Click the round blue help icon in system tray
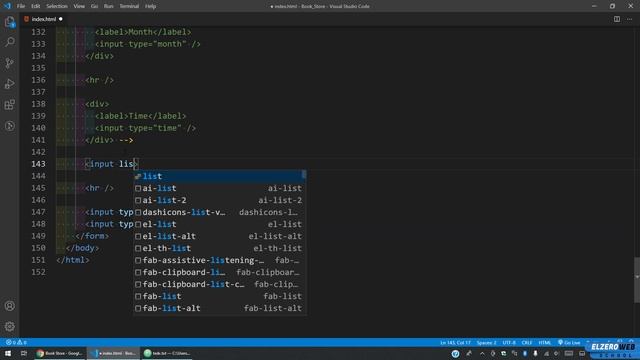This screenshot has width=640, height=360. click(x=456, y=353)
